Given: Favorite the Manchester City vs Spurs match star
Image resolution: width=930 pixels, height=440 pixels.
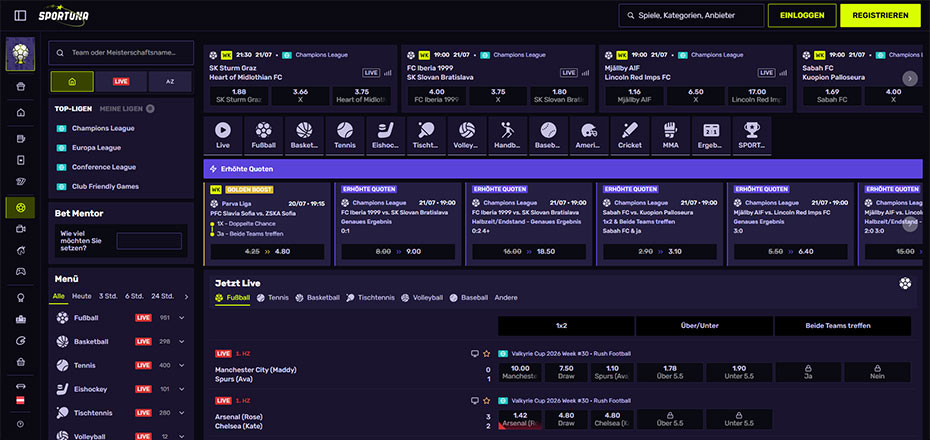Looking at the screenshot, I should 486,353.
